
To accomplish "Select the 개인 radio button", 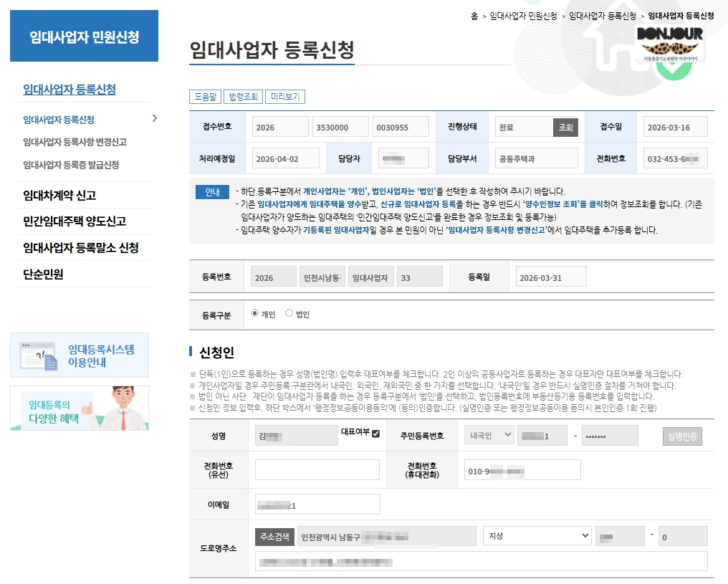I will (254, 313).
